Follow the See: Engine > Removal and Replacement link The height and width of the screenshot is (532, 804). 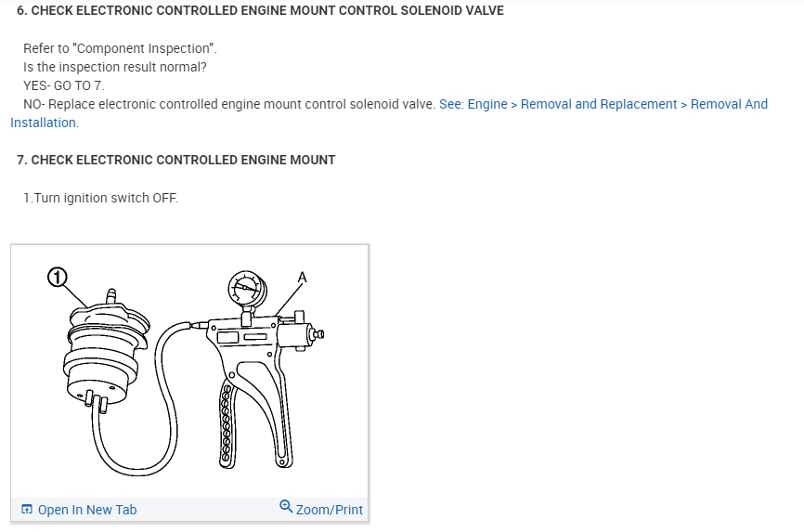coord(603,104)
